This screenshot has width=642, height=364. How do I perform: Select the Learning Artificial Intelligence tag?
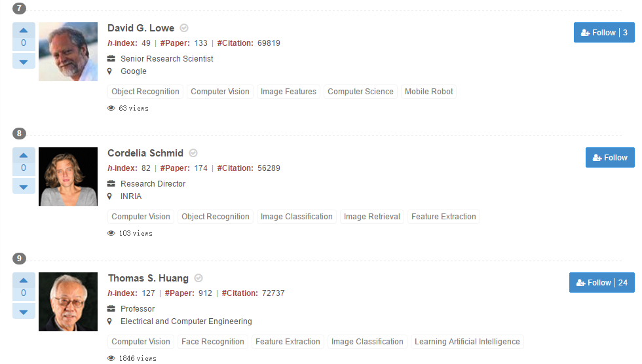[467, 342]
